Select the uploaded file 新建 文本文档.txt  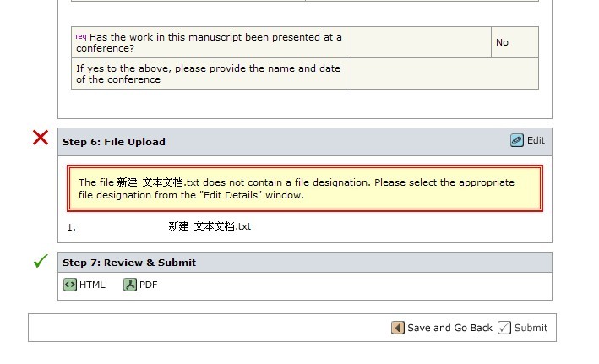[x=210, y=226]
